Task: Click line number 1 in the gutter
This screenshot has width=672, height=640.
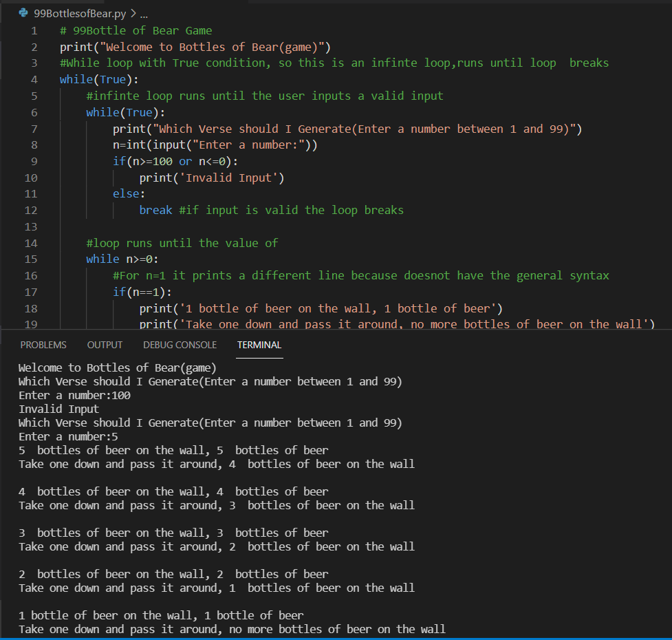Action: click(33, 30)
